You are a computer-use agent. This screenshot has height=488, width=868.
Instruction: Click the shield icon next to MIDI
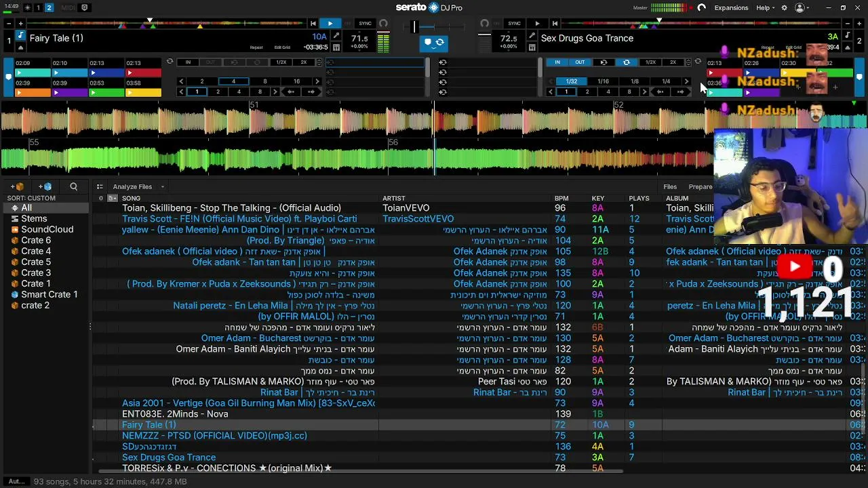[x=85, y=7]
